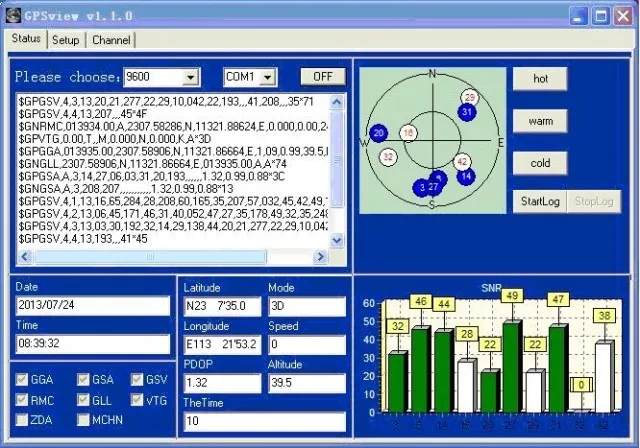Click the SNR bar labeled 28
The image size is (640, 448).
(x=467, y=386)
